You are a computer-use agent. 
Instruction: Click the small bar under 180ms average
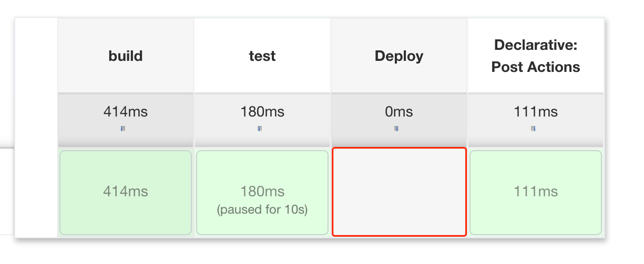click(260, 128)
